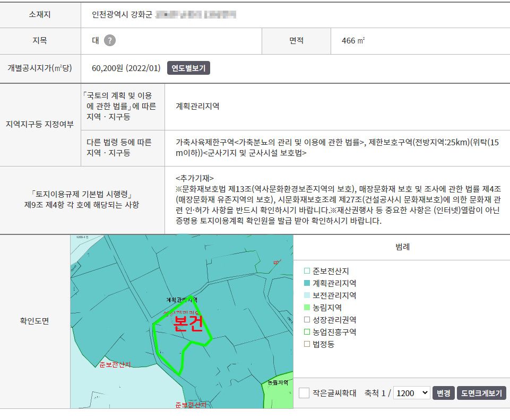Click the 가축사육제한구역 restriction text
This screenshot has width=510, height=420.
pos(204,142)
